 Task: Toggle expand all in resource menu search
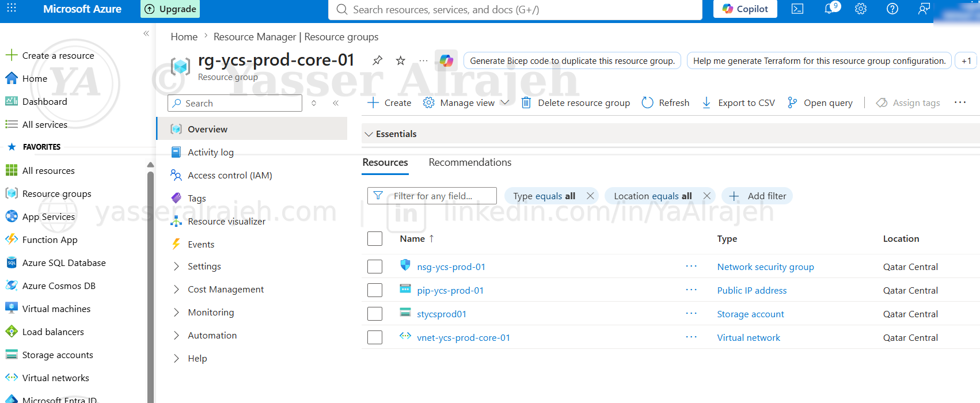(314, 103)
